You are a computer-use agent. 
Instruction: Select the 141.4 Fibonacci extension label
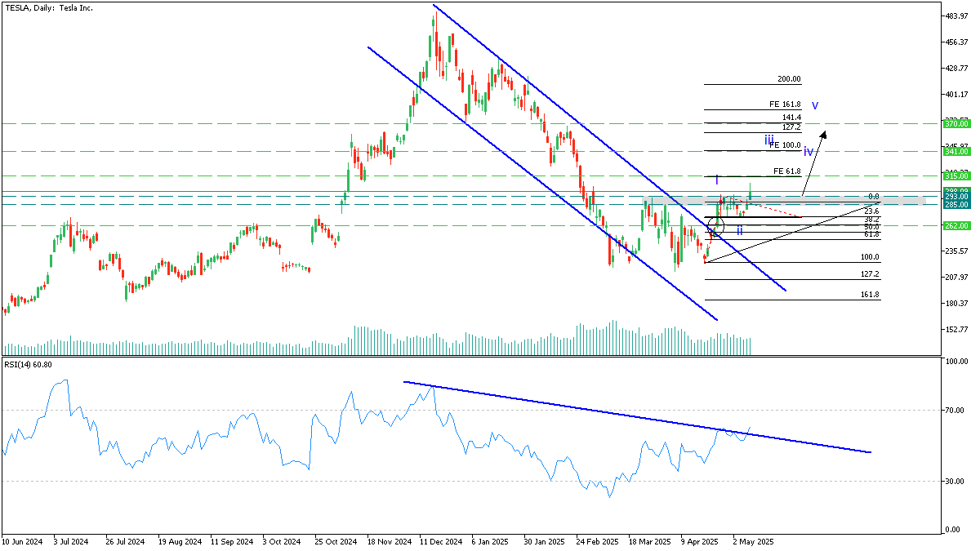coord(791,118)
